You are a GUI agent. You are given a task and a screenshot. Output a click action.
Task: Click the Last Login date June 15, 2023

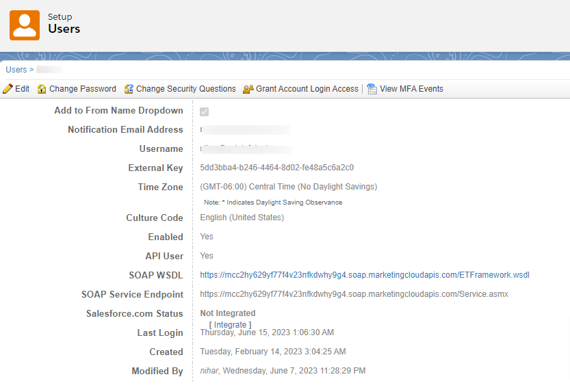coord(267,332)
